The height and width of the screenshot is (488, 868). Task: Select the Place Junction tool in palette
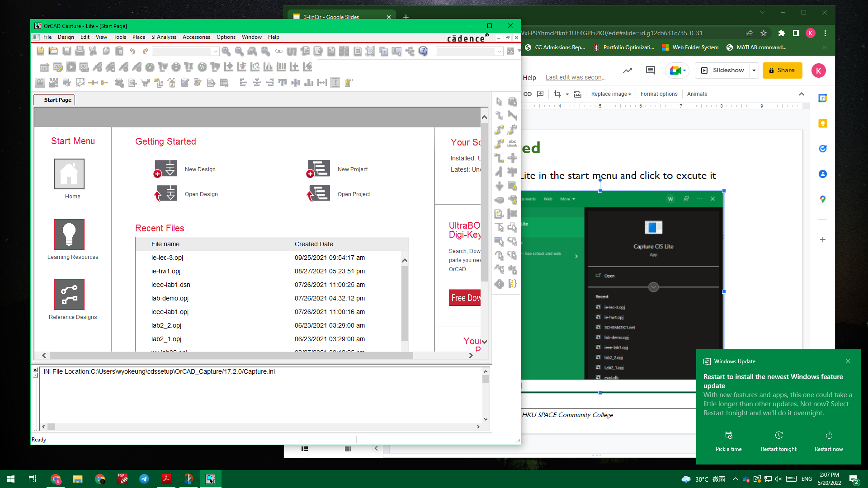(512, 158)
